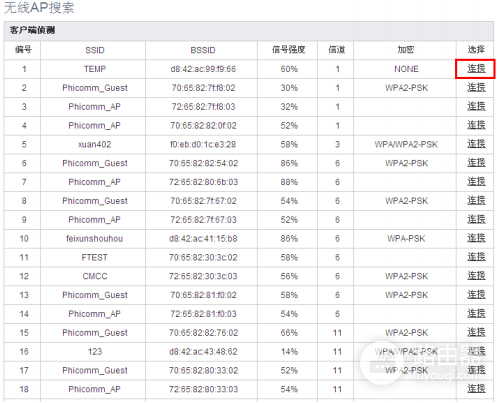Viewport: 500px width, 403px height.
Task: Click the 加密 column header
Action: 406,50
